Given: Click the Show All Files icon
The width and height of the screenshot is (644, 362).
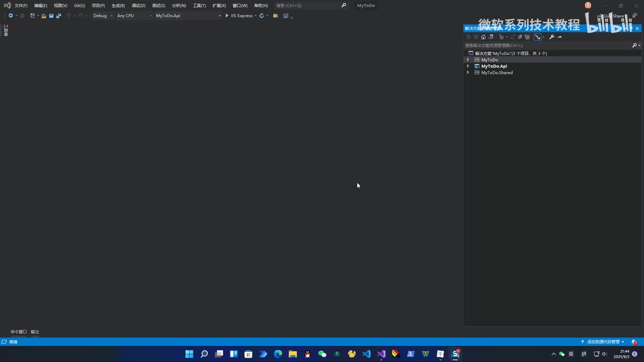Looking at the screenshot, I should tap(527, 37).
